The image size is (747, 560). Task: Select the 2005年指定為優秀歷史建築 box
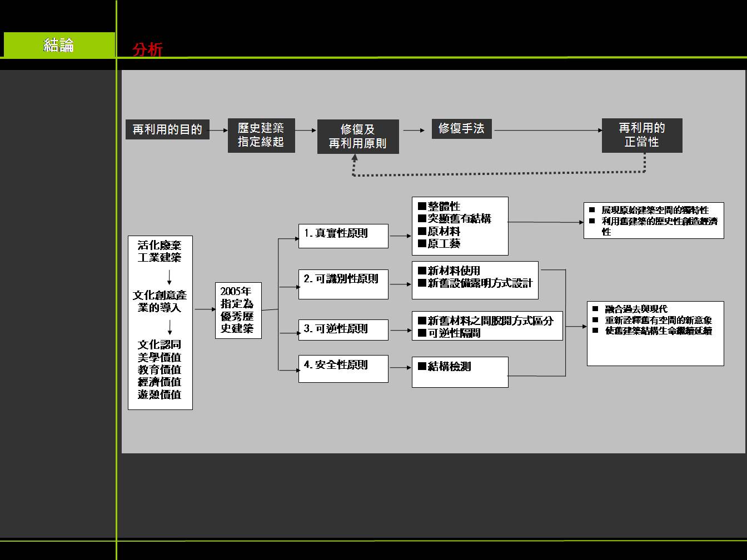(238, 310)
